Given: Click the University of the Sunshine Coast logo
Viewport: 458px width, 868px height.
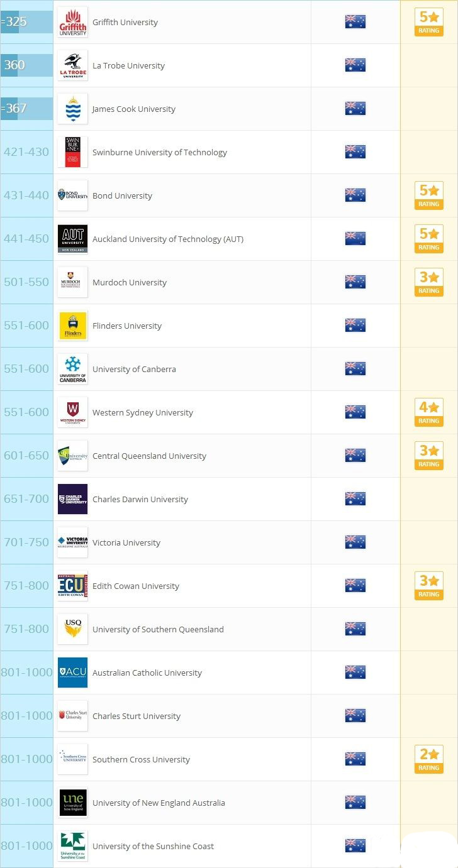Looking at the screenshot, I should coord(72,846).
